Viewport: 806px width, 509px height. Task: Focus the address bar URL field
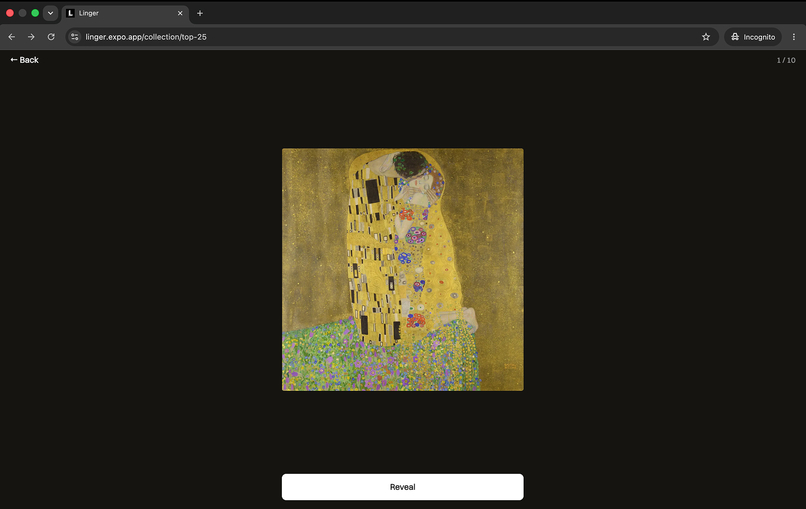point(391,37)
